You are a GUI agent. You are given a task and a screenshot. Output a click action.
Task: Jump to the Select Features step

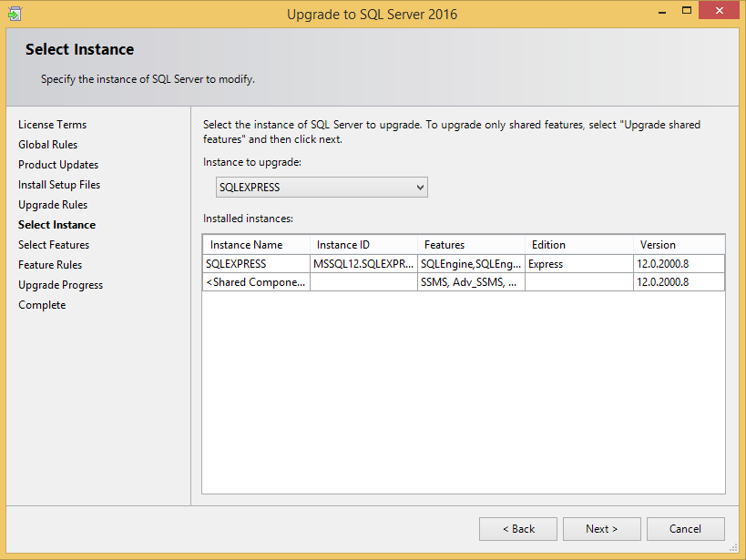coord(54,245)
